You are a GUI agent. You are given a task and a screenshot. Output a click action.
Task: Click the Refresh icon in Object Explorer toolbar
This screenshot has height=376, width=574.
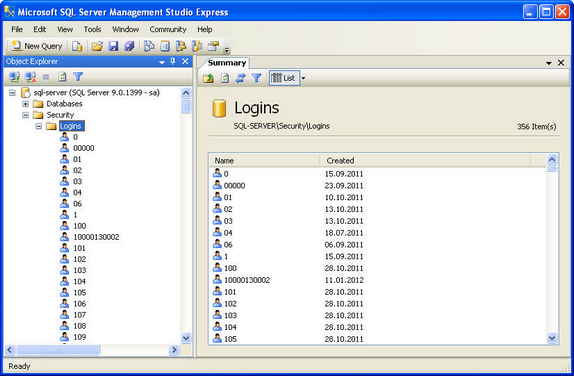pyautogui.click(x=62, y=77)
